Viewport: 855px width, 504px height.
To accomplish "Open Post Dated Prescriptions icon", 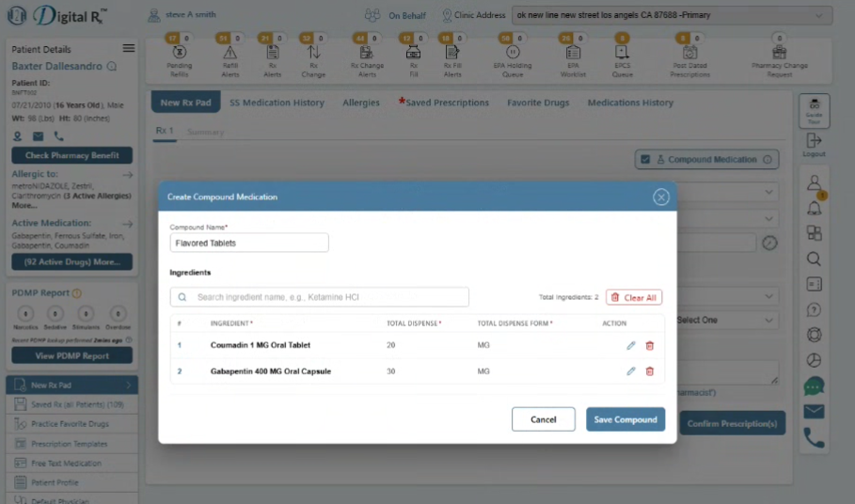I will pyautogui.click(x=689, y=53).
